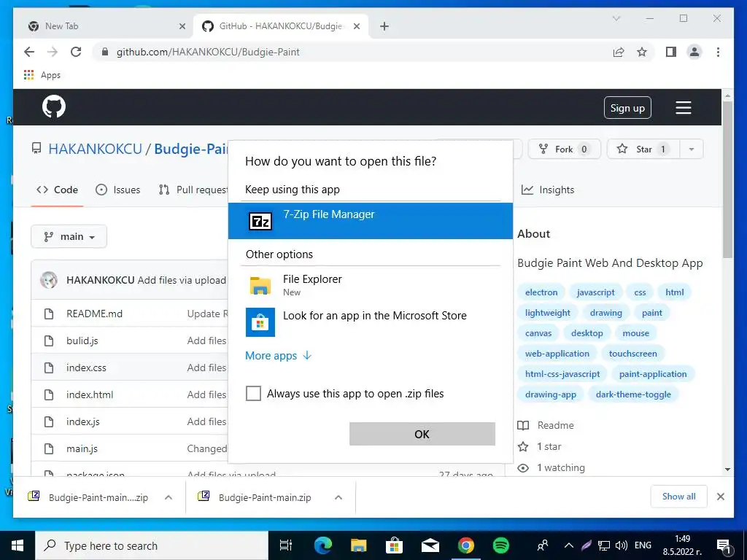Open Windows Start menu
Screen dimensions: 747x560
[18, 545]
